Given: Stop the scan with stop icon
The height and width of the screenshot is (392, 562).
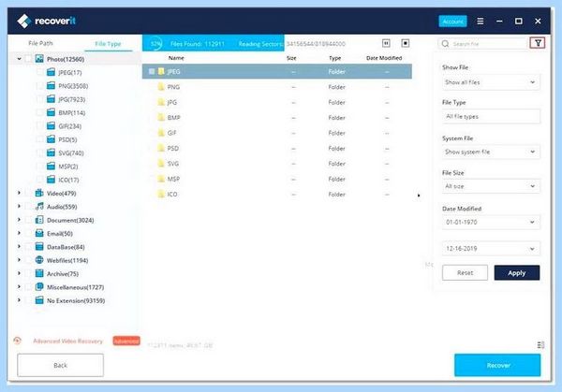Looking at the screenshot, I should (x=406, y=43).
